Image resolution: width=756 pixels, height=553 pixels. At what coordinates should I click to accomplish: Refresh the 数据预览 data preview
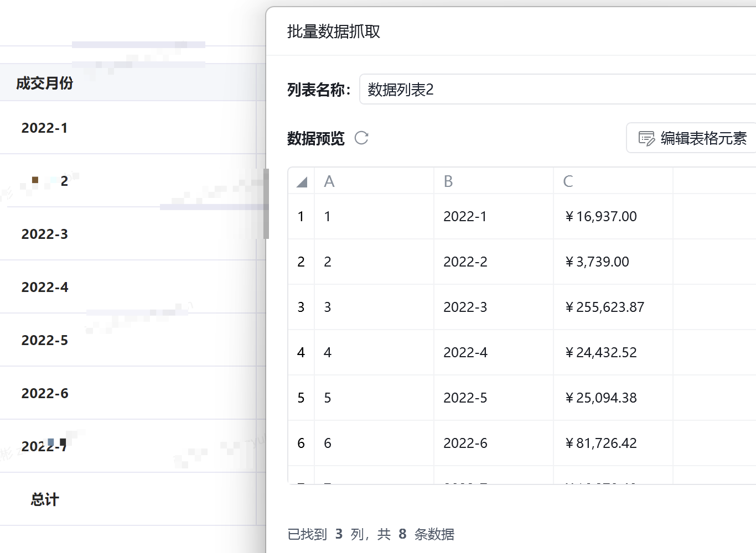pos(361,138)
